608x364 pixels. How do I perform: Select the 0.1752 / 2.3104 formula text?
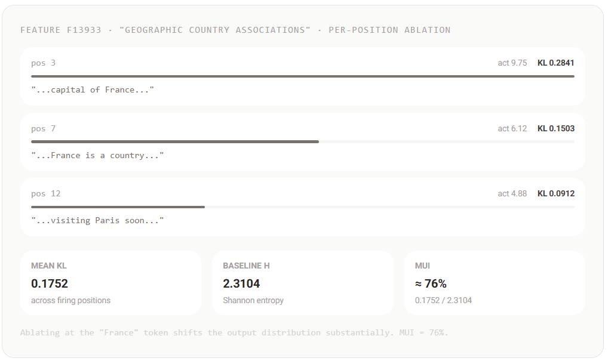(x=443, y=301)
